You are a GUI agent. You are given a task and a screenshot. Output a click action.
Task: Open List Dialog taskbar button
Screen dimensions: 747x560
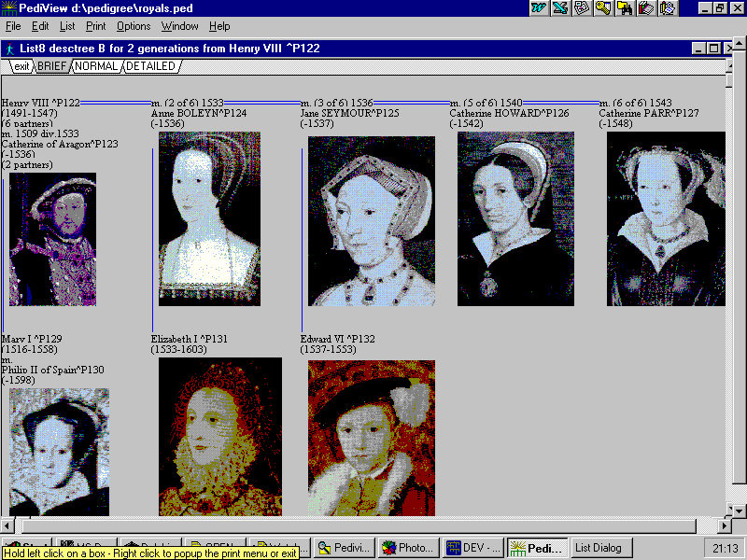click(602, 548)
